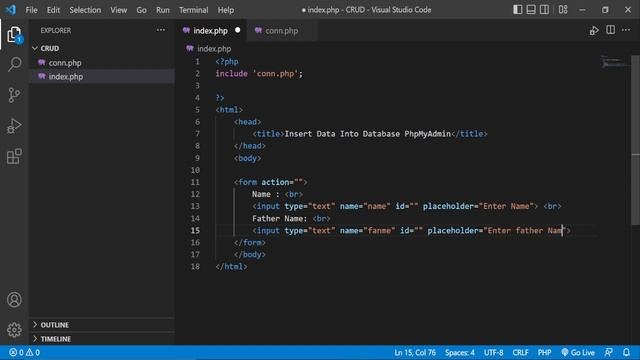Open the Extensions view
This screenshot has width=640, height=360.
[14, 156]
